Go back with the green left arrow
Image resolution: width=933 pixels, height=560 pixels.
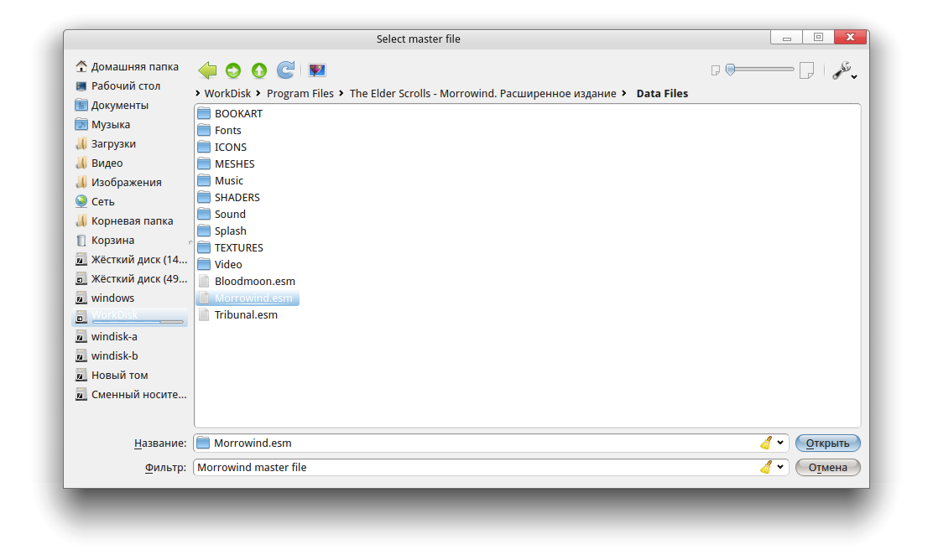point(207,70)
